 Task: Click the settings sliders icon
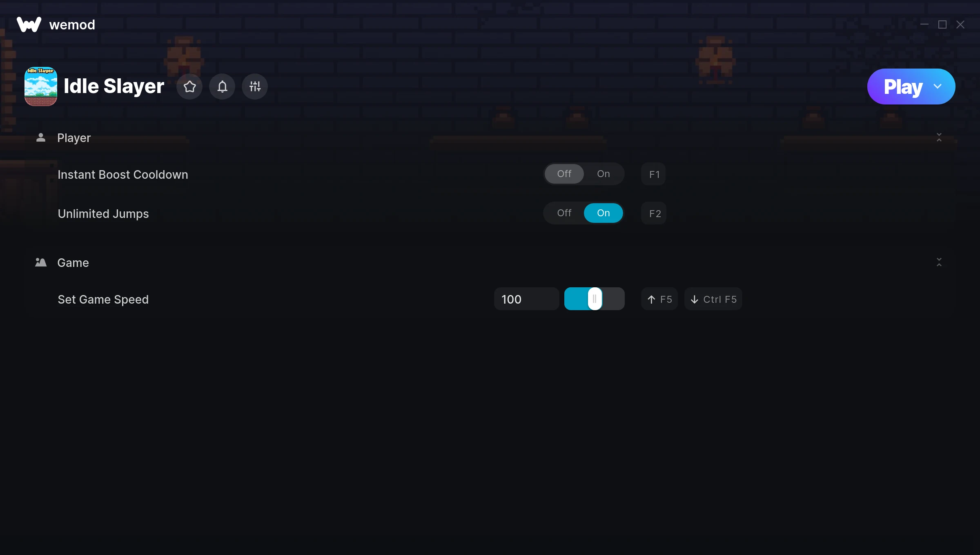(255, 86)
